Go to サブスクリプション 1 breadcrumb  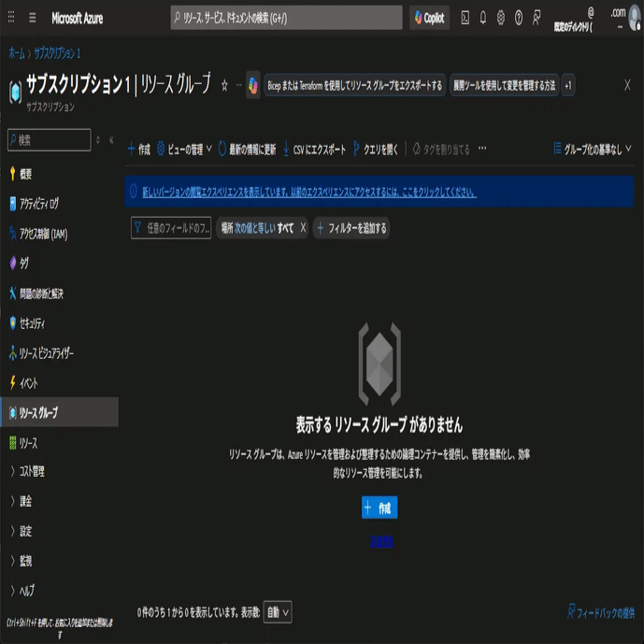click(57, 53)
